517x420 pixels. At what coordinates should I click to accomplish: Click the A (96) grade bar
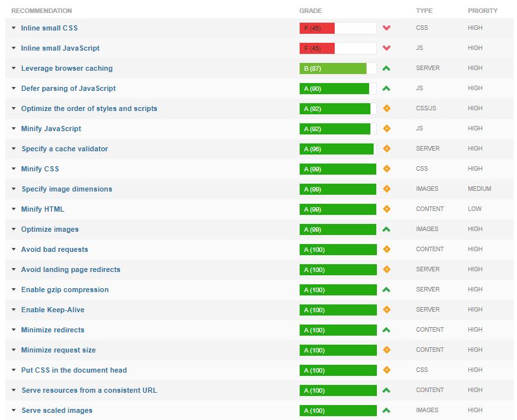[x=338, y=149]
